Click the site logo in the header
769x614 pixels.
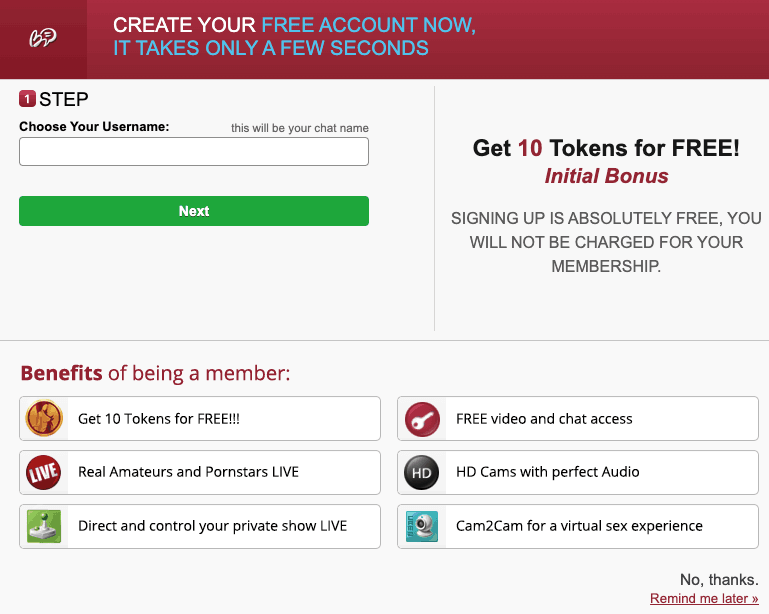tap(43, 38)
